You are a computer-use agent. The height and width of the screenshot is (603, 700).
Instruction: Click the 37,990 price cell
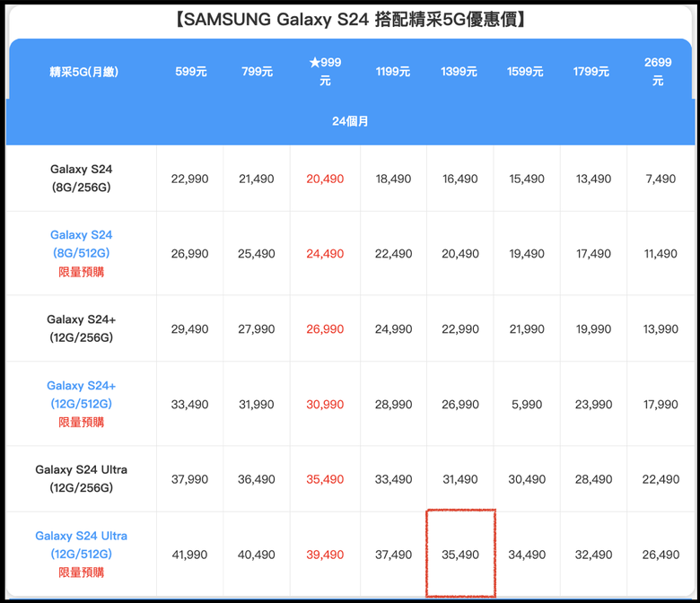(189, 480)
